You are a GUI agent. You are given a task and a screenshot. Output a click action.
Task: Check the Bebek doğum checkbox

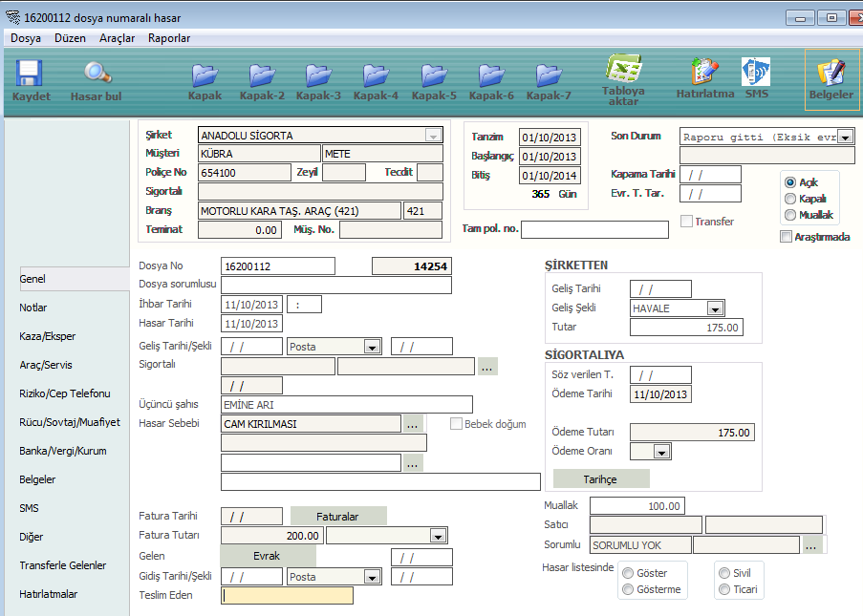click(x=456, y=424)
